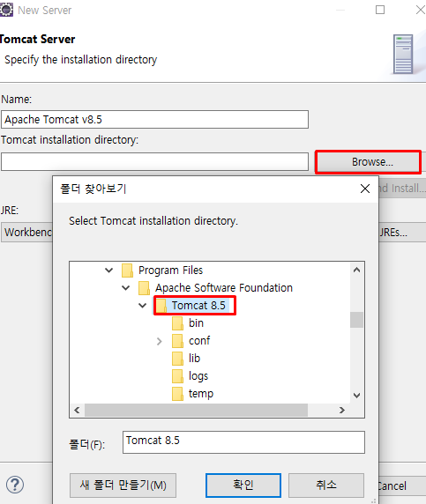Click the logs folder icon
This screenshot has width=426, height=504.
pos(177,376)
